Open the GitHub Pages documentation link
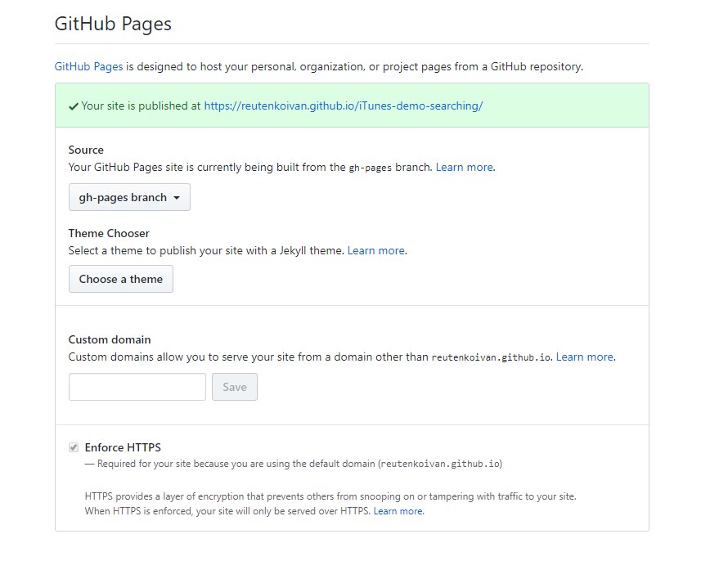The height and width of the screenshot is (561, 728). pos(88,66)
